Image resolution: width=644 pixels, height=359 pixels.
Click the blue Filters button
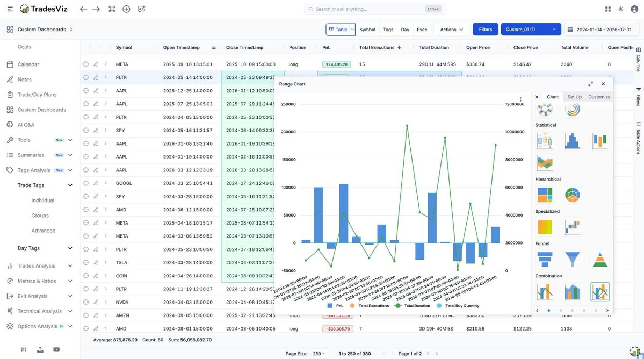486,30
